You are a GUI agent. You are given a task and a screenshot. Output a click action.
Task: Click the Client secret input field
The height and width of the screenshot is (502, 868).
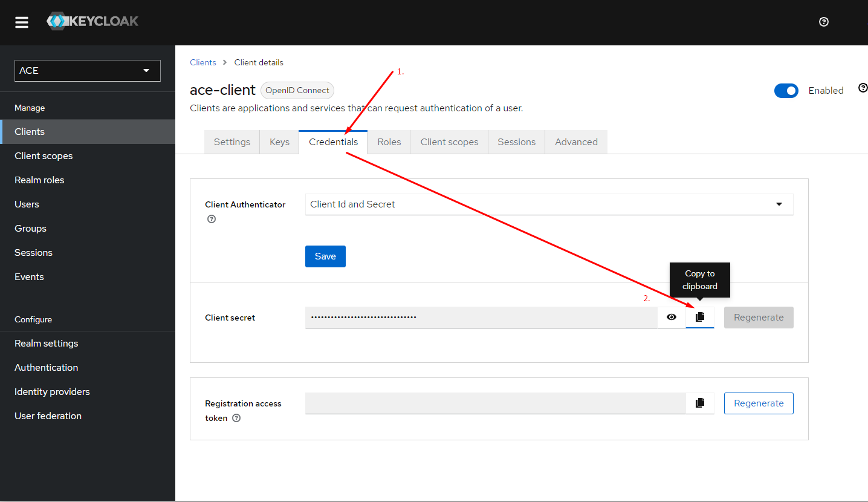(481, 318)
